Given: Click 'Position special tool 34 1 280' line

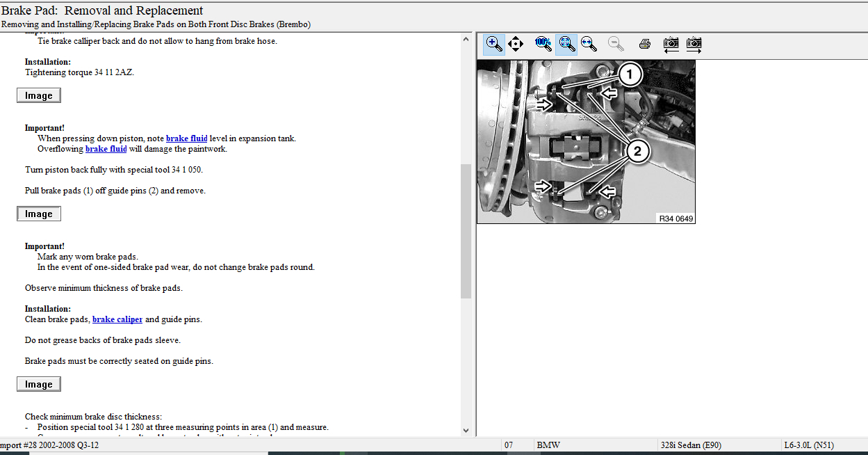Looking at the screenshot, I should [183, 427].
